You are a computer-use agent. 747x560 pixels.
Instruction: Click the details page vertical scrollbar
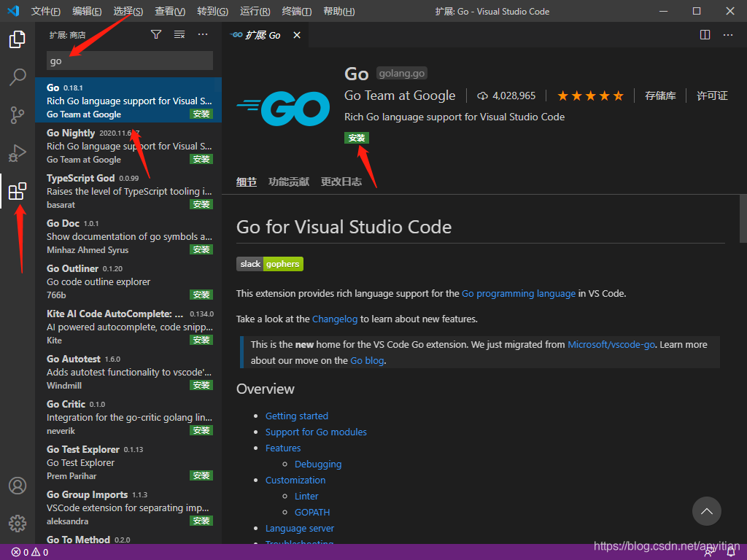pyautogui.click(x=743, y=219)
